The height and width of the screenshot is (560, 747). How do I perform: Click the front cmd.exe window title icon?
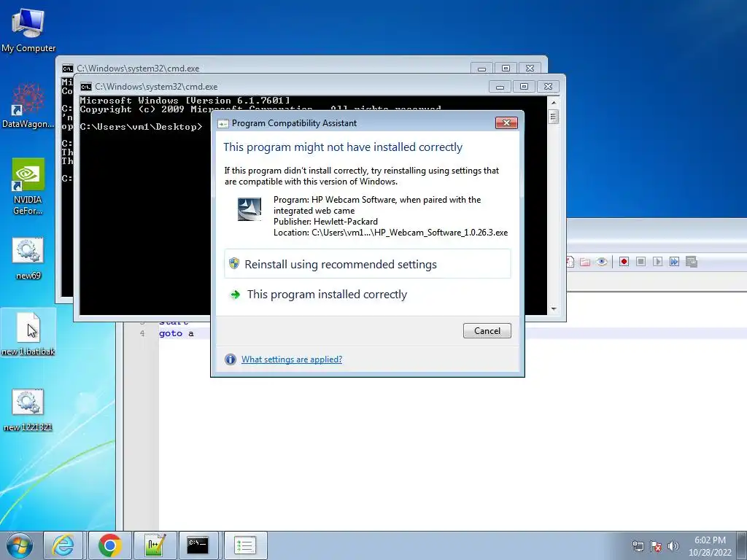pyautogui.click(x=86, y=87)
